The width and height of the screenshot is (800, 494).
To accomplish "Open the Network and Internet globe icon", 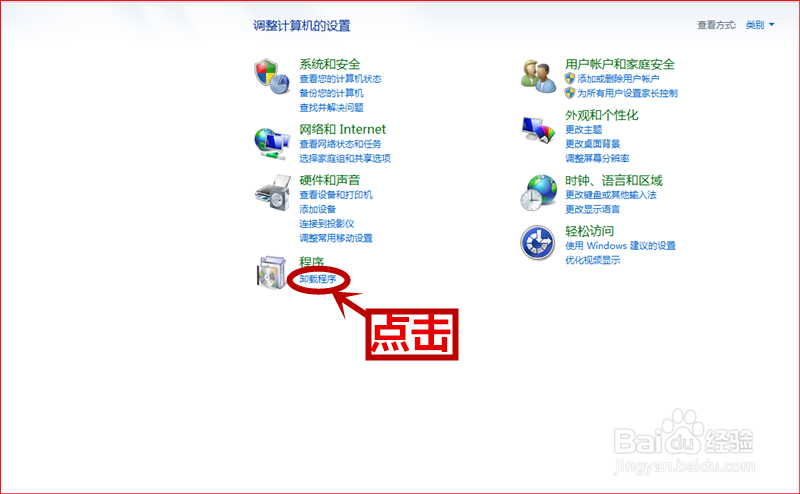I will 272,143.
